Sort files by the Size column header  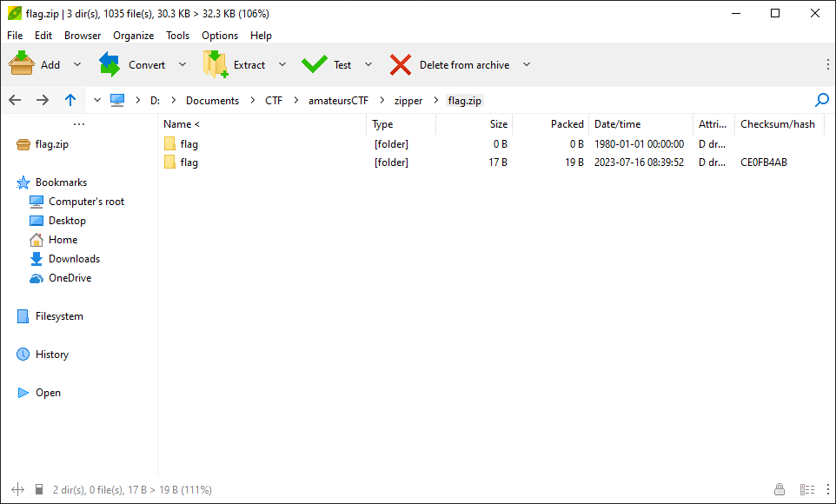pyautogui.click(x=500, y=123)
